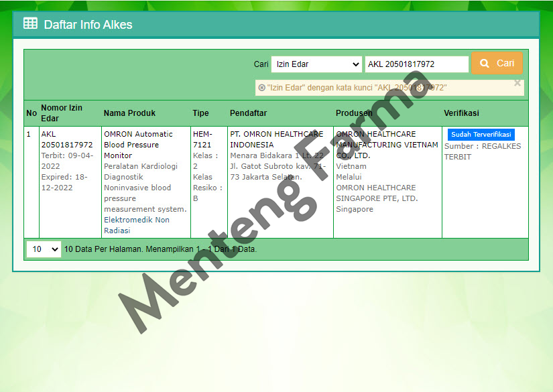
Task: Click the Verifikasi column header
Action: point(460,113)
